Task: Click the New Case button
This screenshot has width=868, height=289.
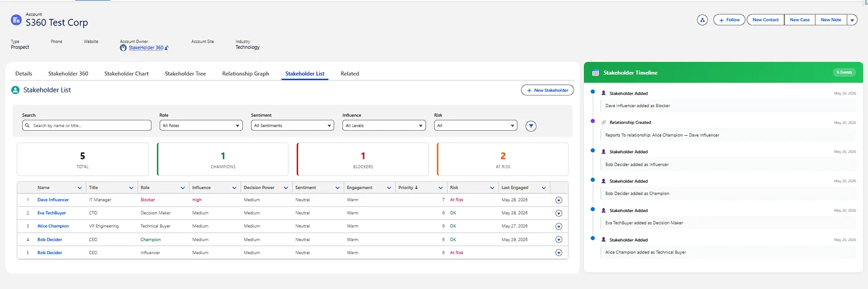Action: point(800,20)
